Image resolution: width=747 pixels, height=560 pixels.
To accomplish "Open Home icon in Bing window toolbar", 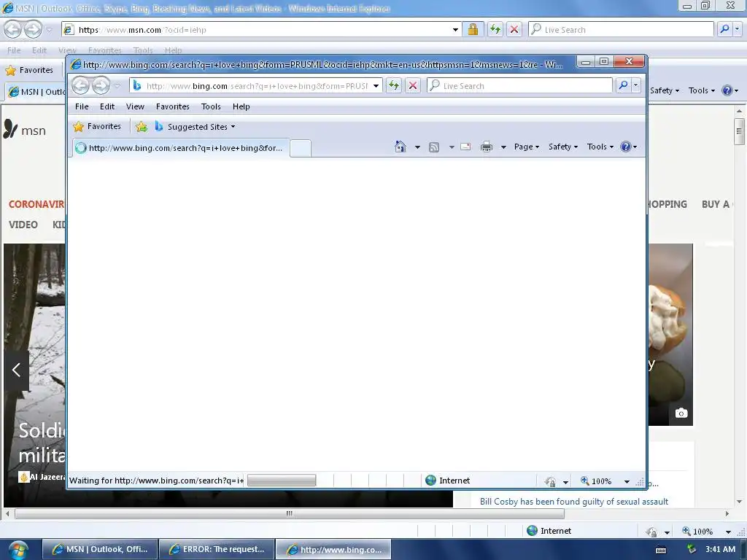I will tap(400, 147).
